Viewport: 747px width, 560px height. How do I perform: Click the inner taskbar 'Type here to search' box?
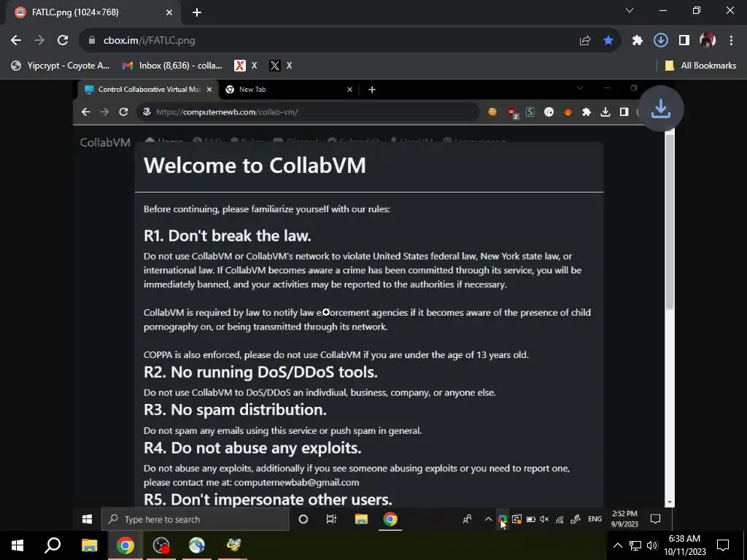(x=195, y=519)
